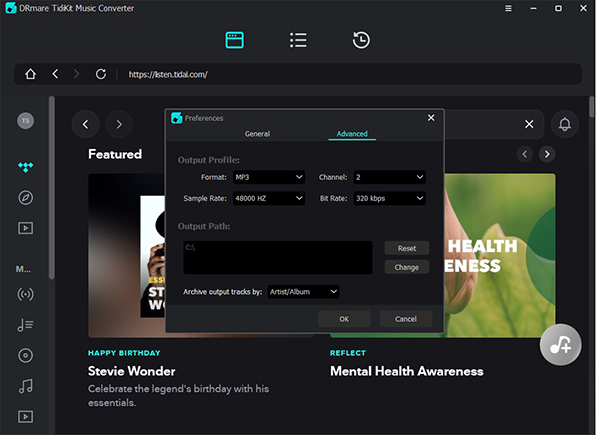Image resolution: width=596 pixels, height=435 pixels.
Task: Show previous Featured items arrow
Action: pos(525,154)
